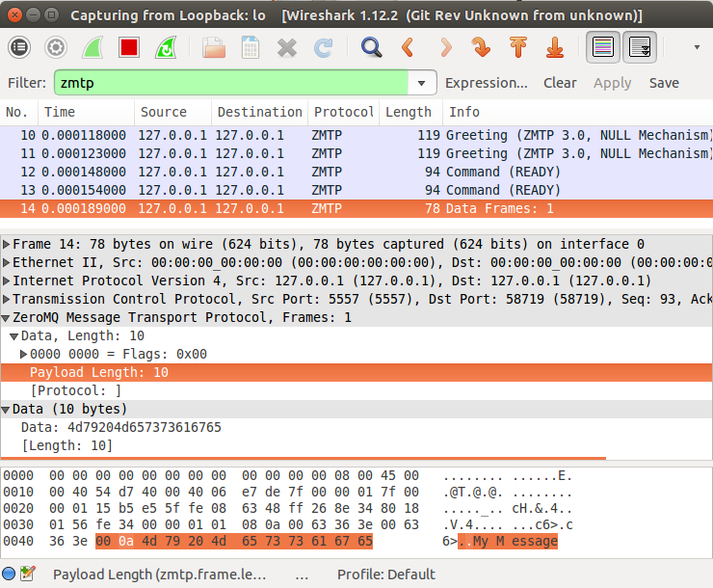
Task: Select packet 11 Greeting row
Action: pyautogui.click(x=356, y=153)
